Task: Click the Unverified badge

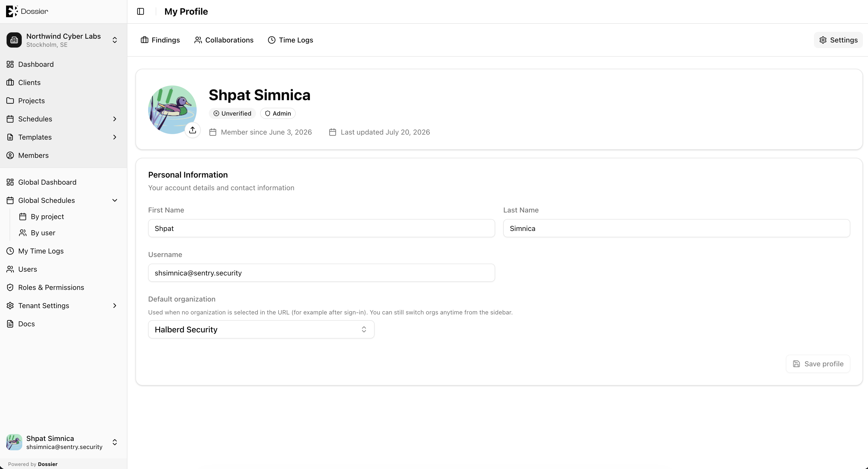Action: coord(232,113)
